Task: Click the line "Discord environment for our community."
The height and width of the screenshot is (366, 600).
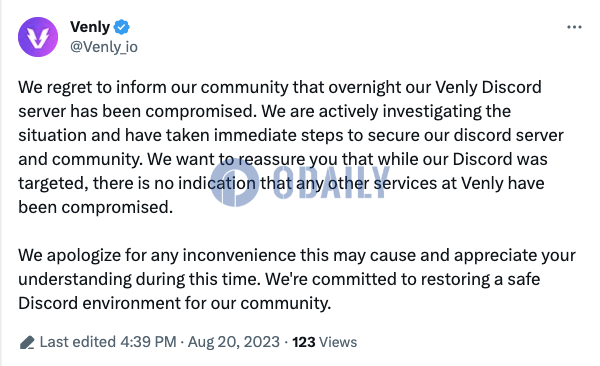Action: pyautogui.click(x=174, y=304)
